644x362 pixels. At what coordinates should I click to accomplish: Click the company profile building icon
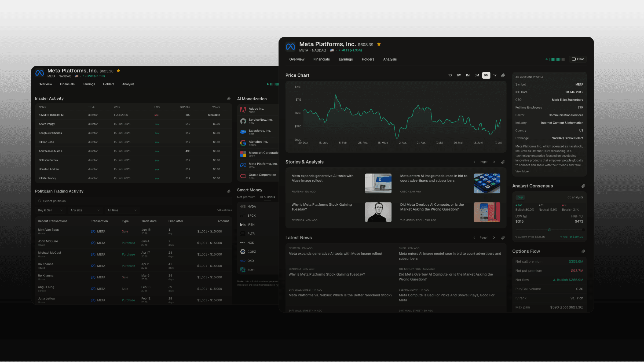[517, 77]
